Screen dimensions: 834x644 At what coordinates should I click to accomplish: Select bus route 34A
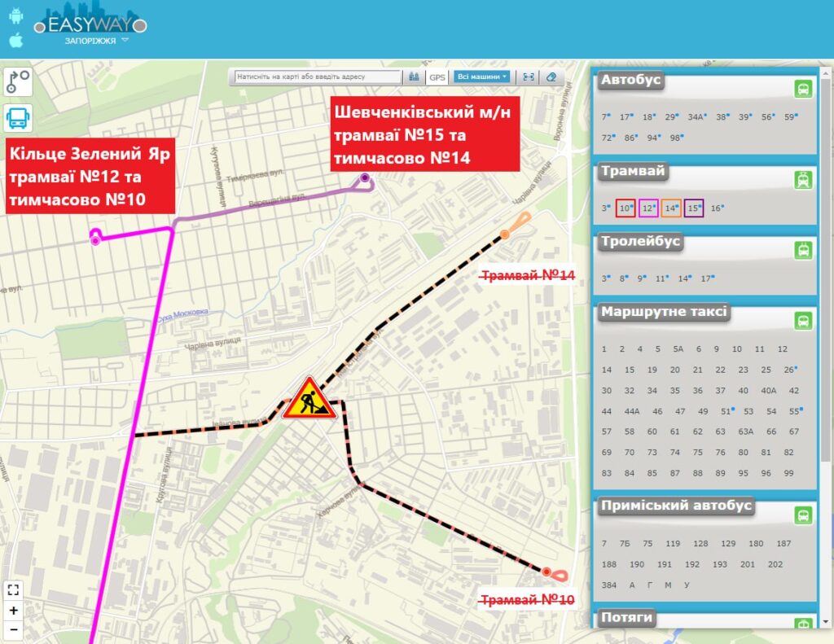pos(696,117)
